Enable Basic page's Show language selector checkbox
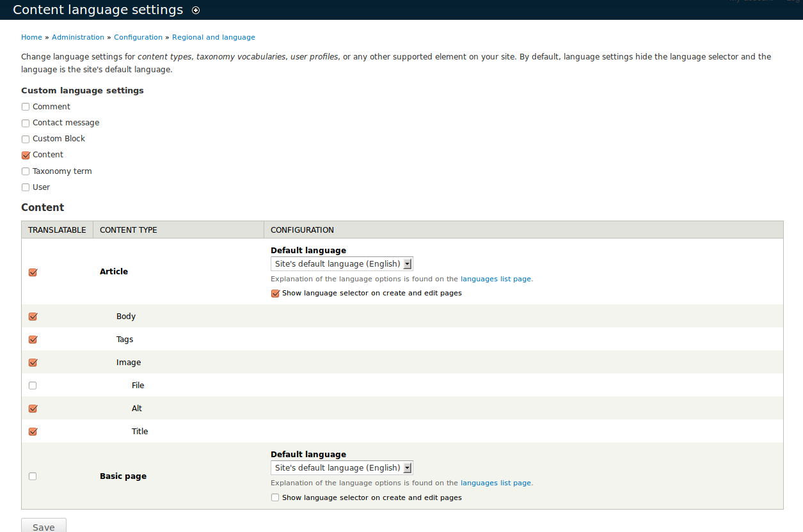Image resolution: width=803 pixels, height=532 pixels. point(275,497)
